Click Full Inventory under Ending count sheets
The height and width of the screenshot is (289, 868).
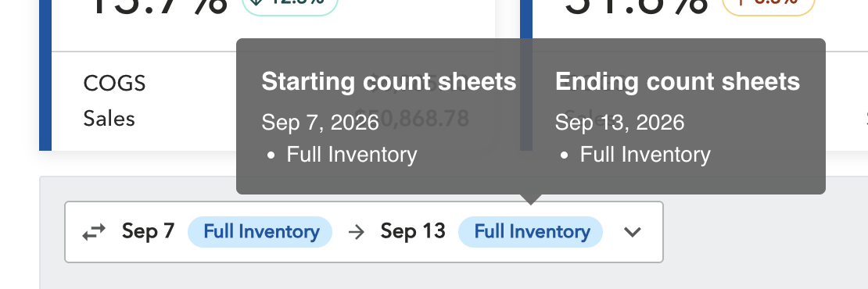coord(645,155)
